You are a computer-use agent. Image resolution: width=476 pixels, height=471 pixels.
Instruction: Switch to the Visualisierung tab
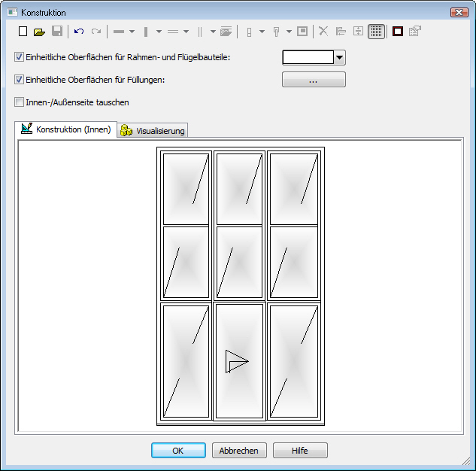(153, 131)
